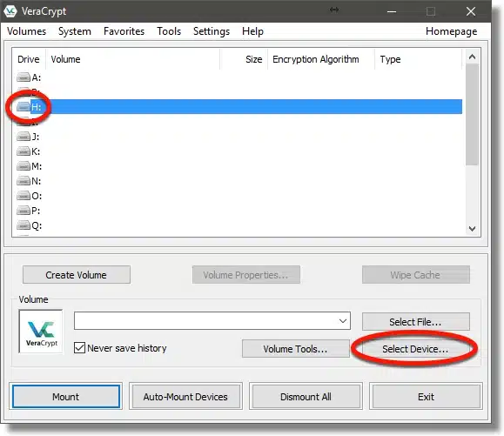Click the Mount button
504x436 pixels.
click(x=66, y=397)
